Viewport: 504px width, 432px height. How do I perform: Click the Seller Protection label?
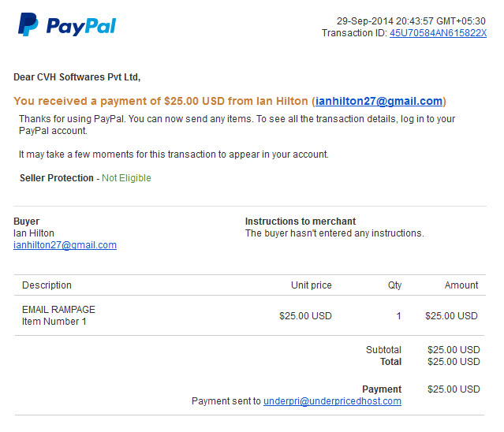[x=57, y=178]
